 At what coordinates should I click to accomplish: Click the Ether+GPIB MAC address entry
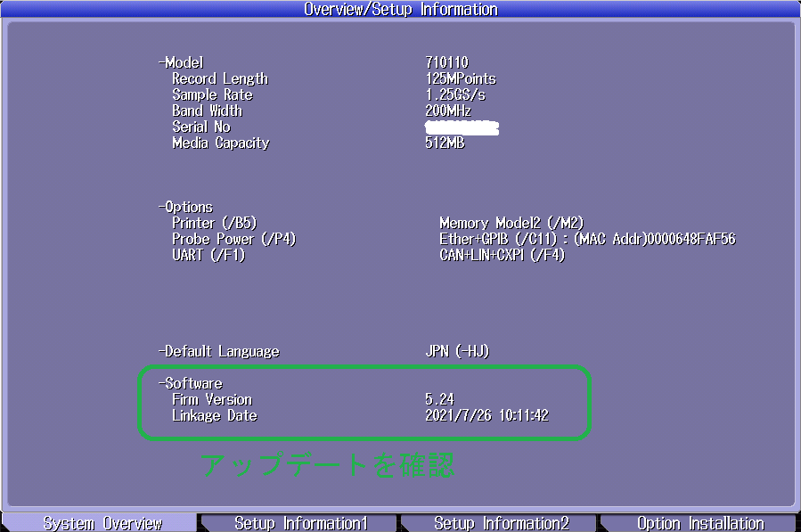coord(587,239)
